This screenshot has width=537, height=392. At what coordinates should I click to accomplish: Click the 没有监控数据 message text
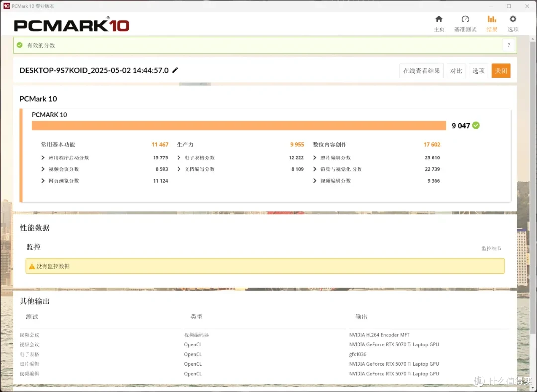[53, 266]
